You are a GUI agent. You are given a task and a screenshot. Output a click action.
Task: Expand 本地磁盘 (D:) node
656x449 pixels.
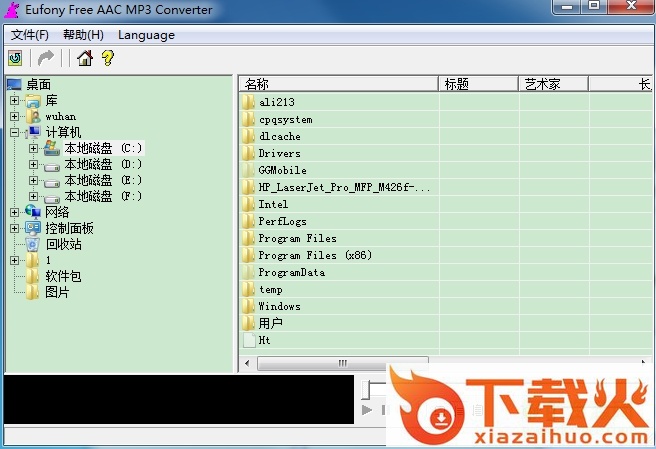pyautogui.click(x=33, y=164)
